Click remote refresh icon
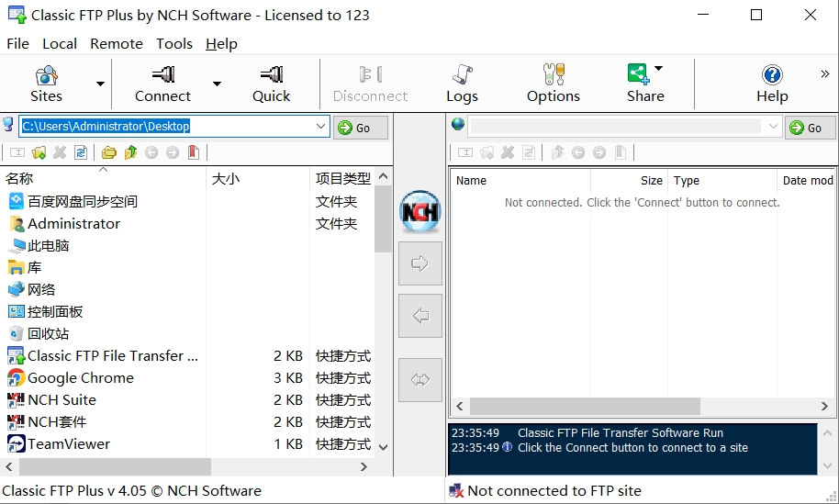The image size is (839, 504). (x=529, y=152)
